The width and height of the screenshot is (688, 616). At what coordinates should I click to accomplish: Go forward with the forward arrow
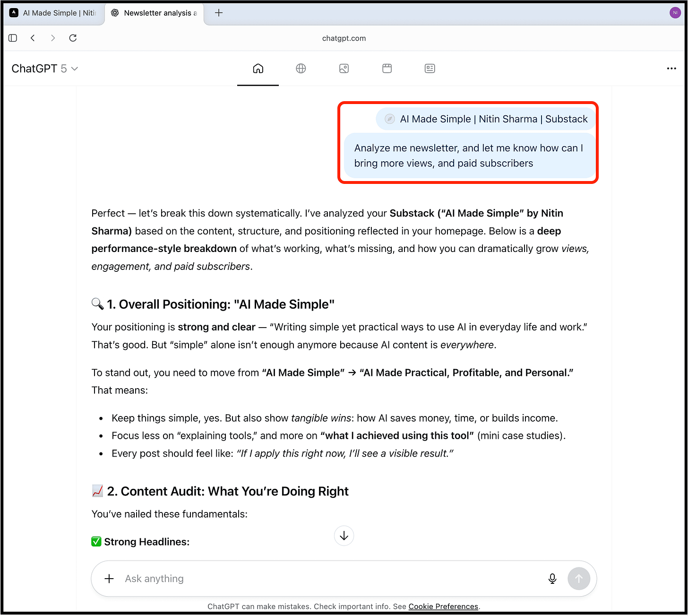[52, 38]
